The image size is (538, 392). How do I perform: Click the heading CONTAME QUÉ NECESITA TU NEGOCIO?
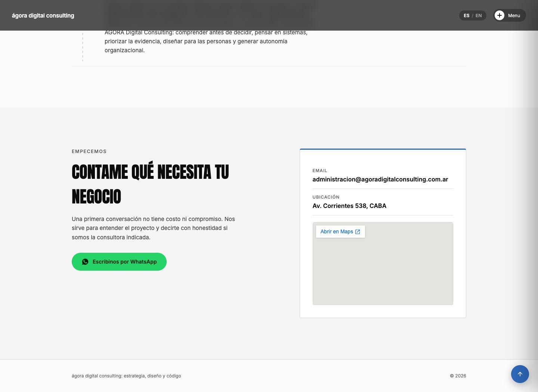(x=151, y=184)
